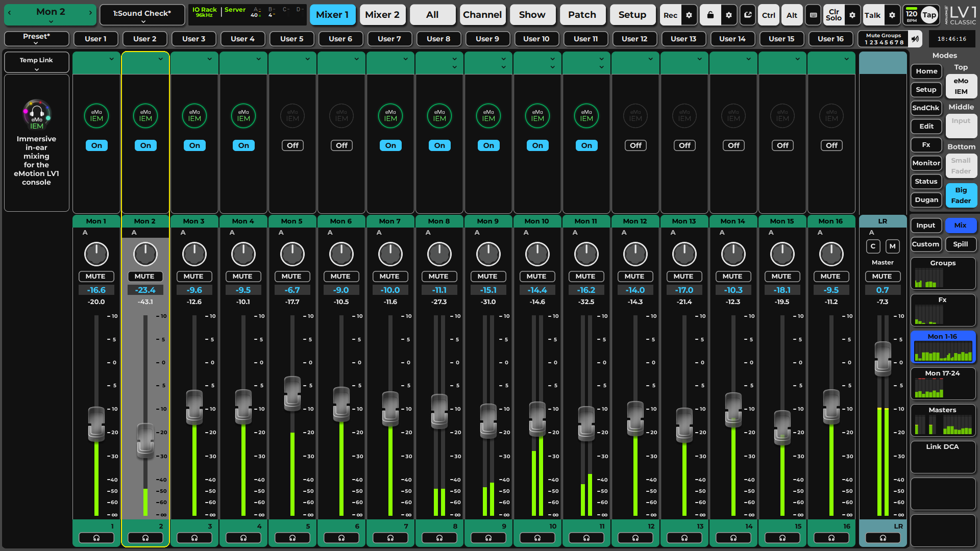Click the previous mix arrow beside Mon 2

click(x=9, y=12)
